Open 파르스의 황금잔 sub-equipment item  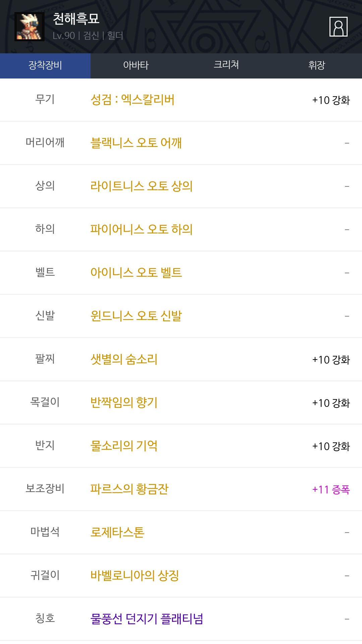point(129,489)
